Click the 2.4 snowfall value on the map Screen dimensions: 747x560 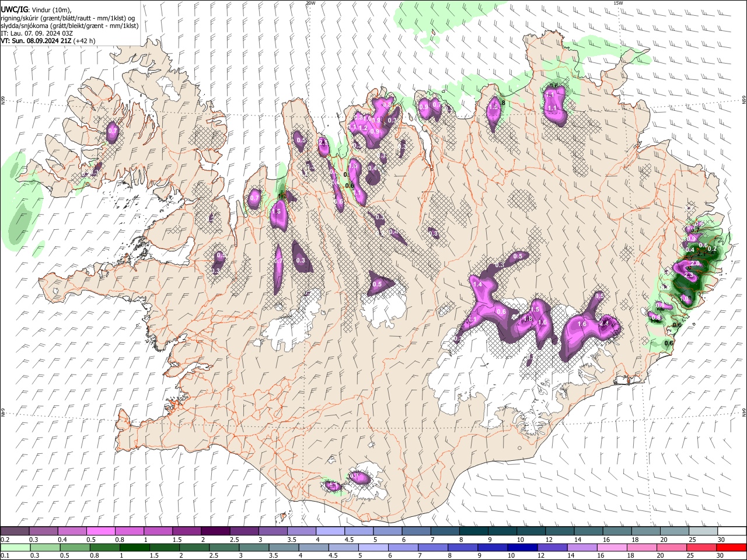[605, 324]
